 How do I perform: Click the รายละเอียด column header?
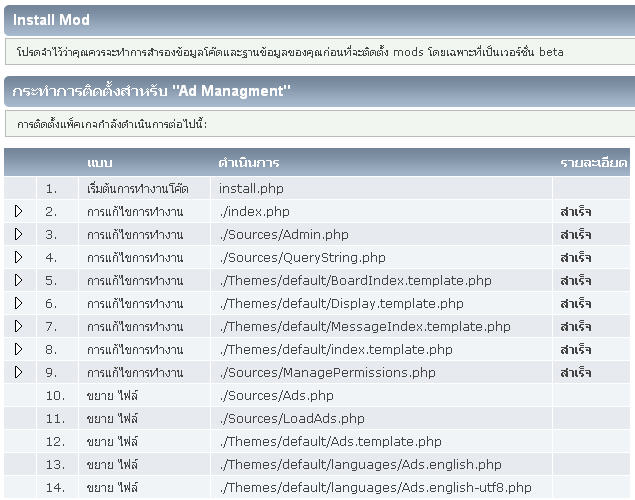593,162
